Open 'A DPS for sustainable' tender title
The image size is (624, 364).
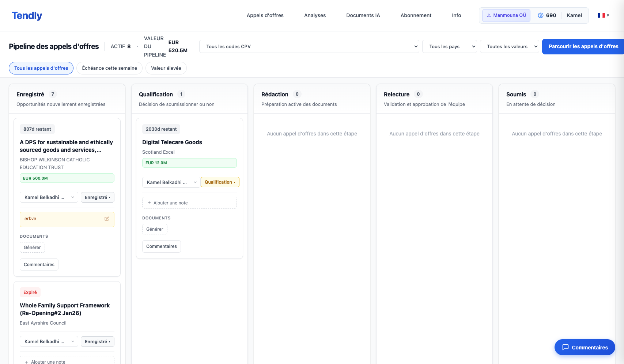pos(66,146)
